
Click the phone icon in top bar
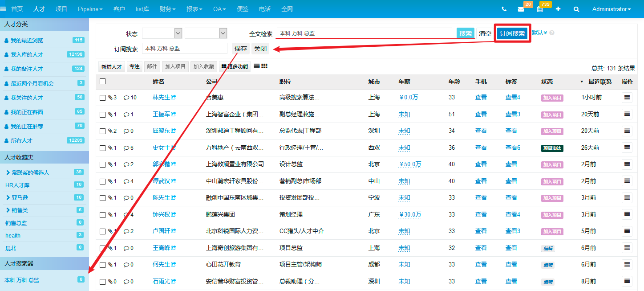[504, 9]
